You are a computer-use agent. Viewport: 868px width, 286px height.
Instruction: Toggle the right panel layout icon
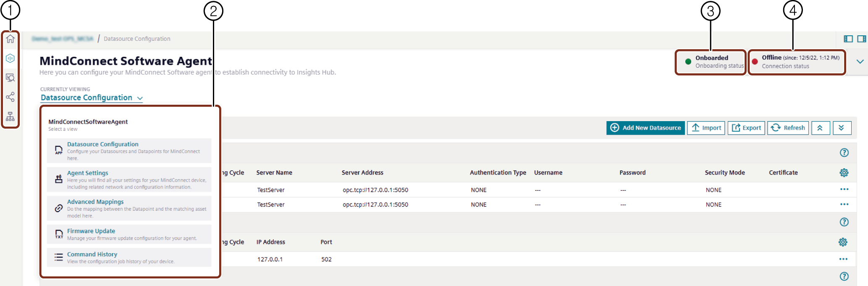(x=862, y=39)
